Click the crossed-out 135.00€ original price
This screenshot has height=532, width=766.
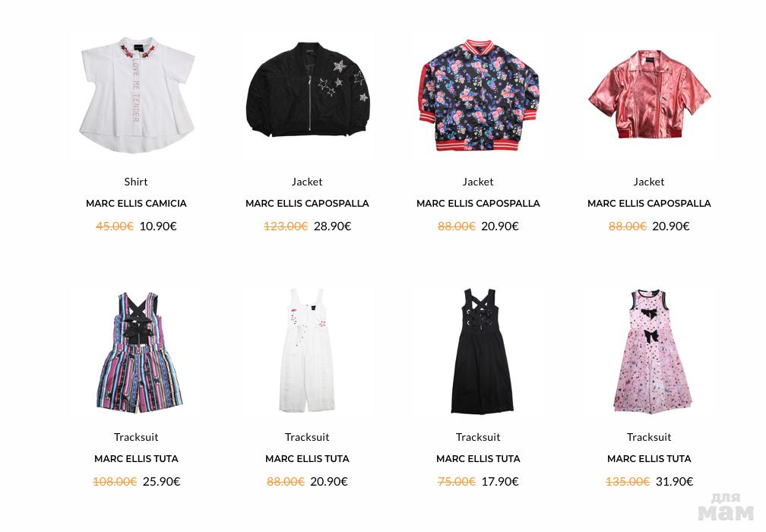pyautogui.click(x=628, y=482)
